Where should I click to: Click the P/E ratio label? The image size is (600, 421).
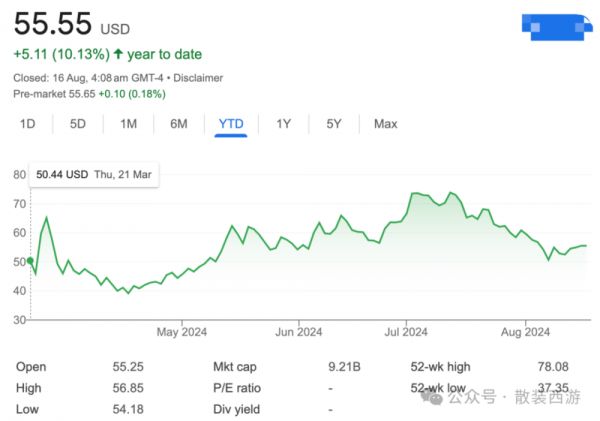coord(236,388)
